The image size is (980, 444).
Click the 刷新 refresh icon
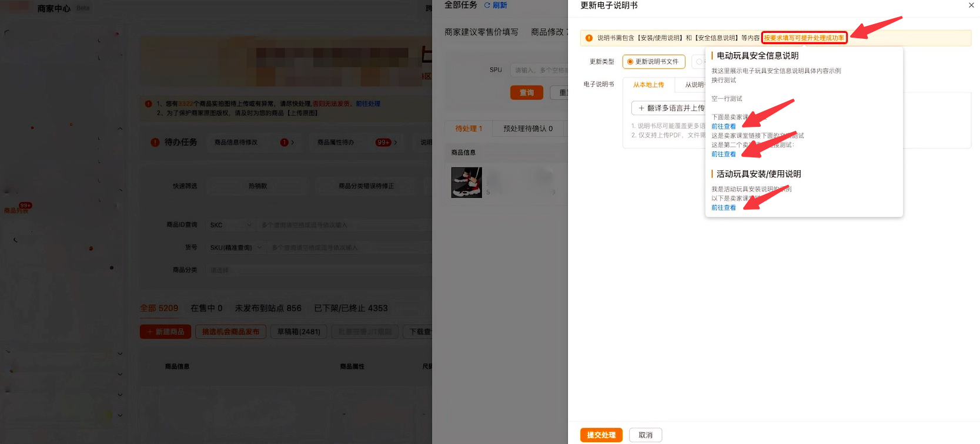[487, 5]
